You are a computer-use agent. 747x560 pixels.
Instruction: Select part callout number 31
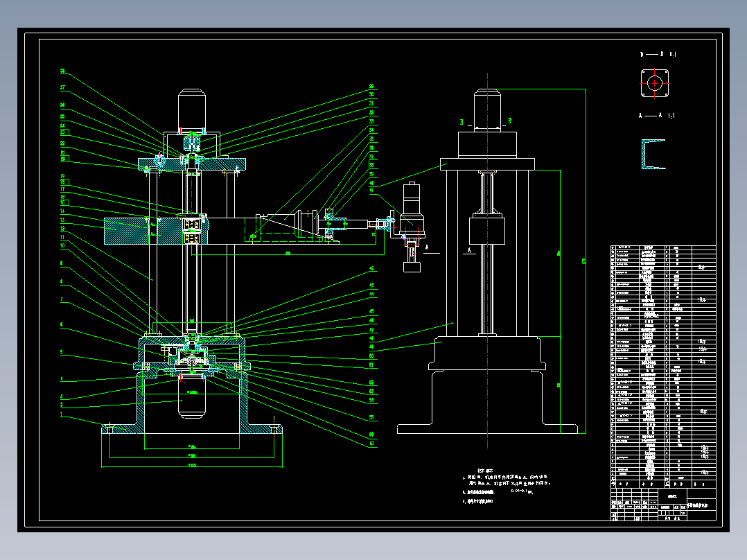pyautogui.click(x=371, y=103)
